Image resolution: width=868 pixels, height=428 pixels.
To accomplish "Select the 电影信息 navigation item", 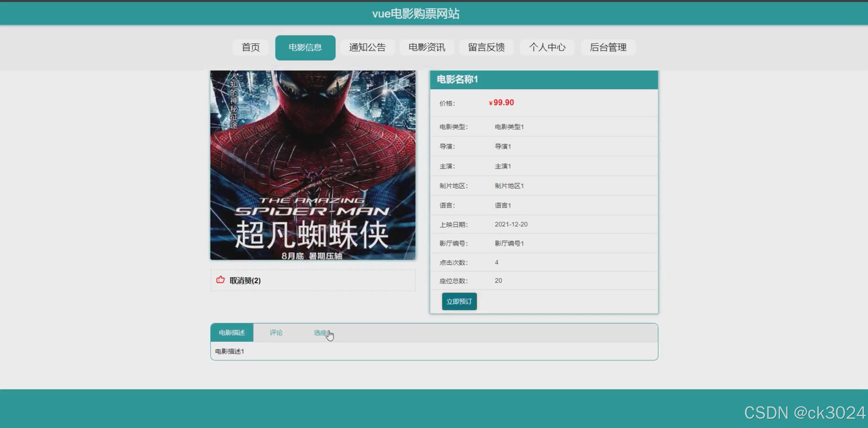I will [x=305, y=47].
